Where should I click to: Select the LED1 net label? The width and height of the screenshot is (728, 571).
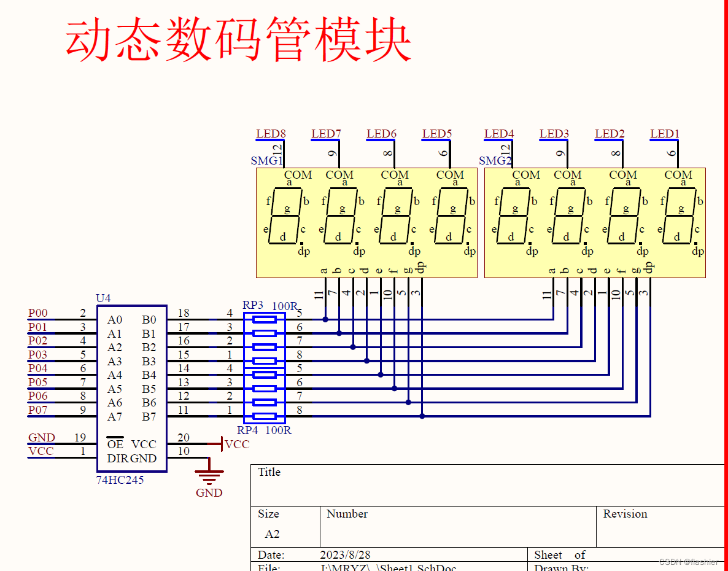(x=664, y=134)
